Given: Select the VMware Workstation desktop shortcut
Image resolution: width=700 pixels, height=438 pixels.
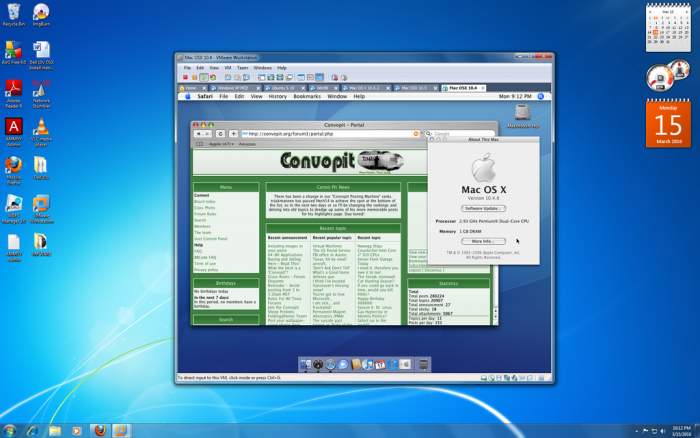Looking at the screenshot, I should [41, 209].
